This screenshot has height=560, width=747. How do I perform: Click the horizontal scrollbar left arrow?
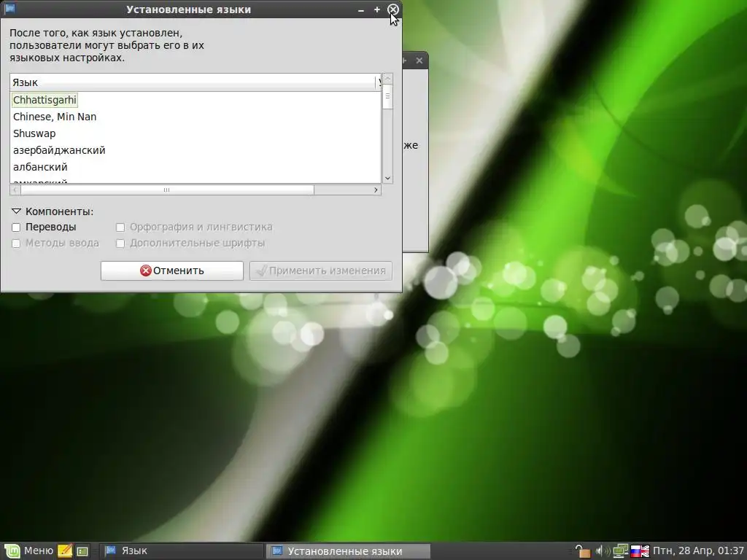pos(15,190)
